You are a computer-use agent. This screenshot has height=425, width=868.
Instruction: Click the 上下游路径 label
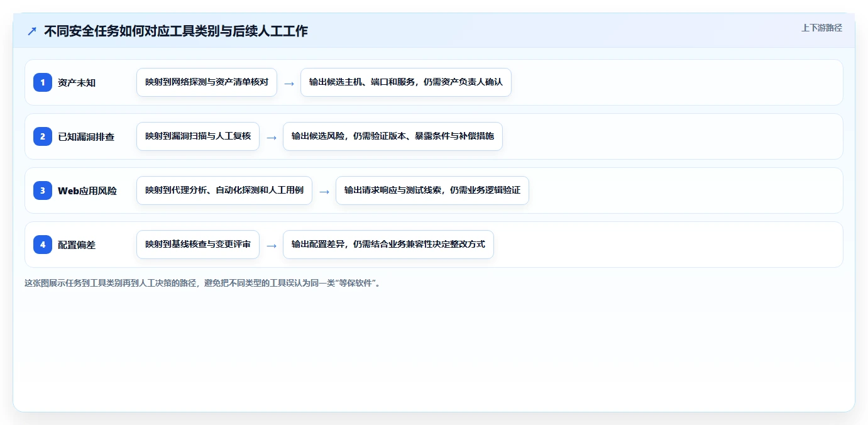pos(821,28)
